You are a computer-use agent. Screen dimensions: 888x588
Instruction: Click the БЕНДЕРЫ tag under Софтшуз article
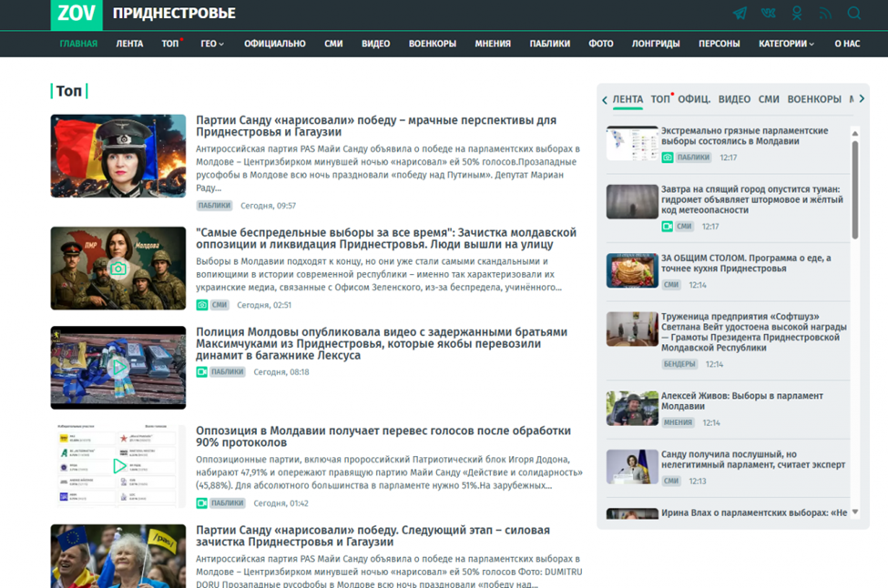tap(679, 364)
